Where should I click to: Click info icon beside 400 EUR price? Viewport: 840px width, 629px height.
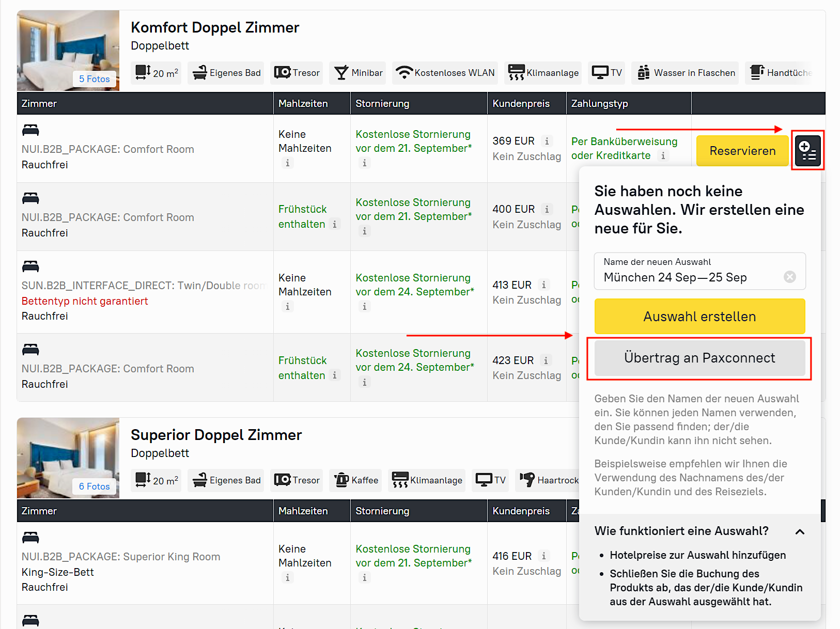click(x=547, y=209)
